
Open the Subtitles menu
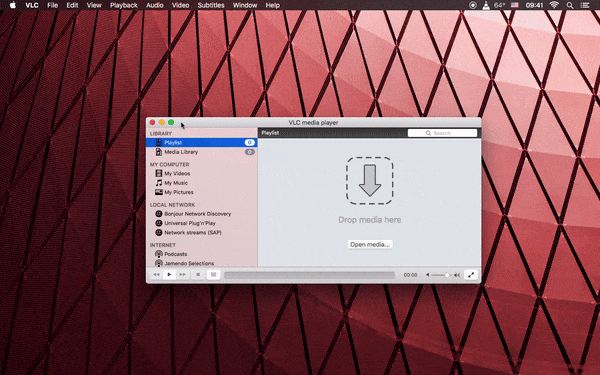click(211, 5)
